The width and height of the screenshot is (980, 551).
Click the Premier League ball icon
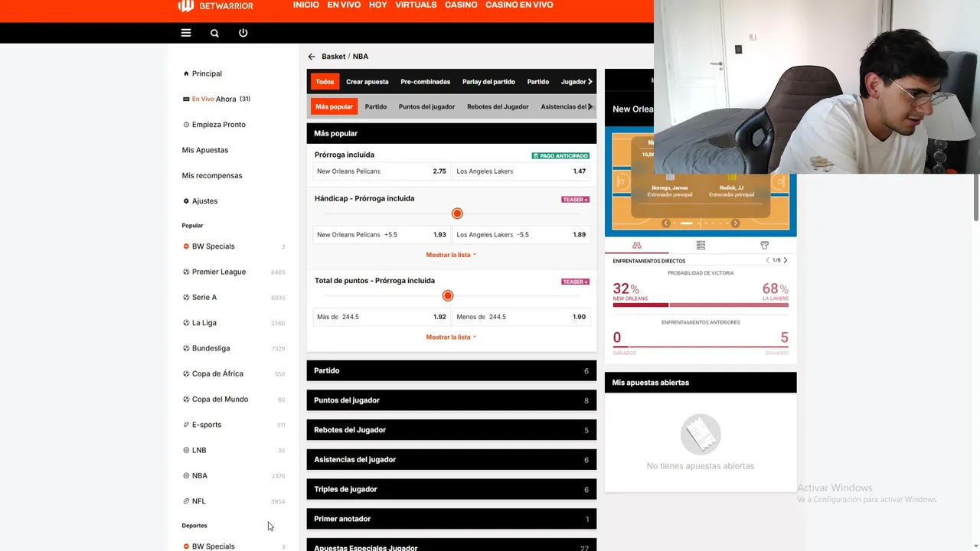click(186, 272)
